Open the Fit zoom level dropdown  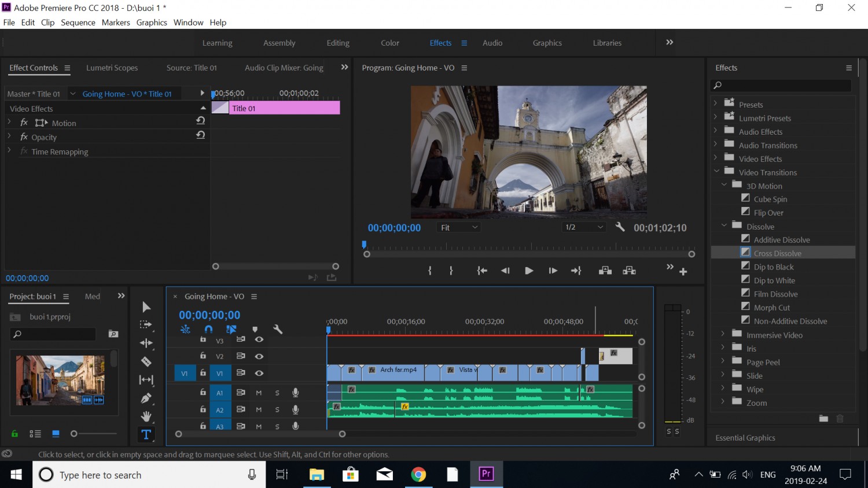pos(459,227)
